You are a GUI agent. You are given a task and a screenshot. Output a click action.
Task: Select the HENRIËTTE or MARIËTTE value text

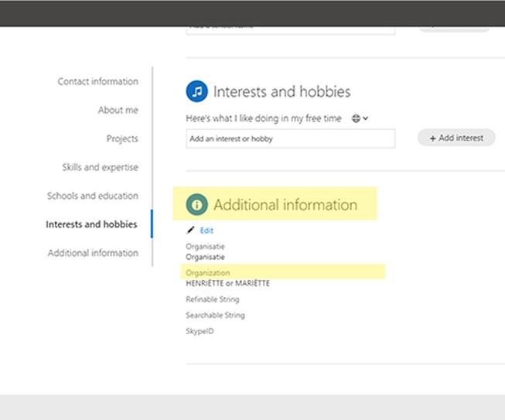coord(227,283)
